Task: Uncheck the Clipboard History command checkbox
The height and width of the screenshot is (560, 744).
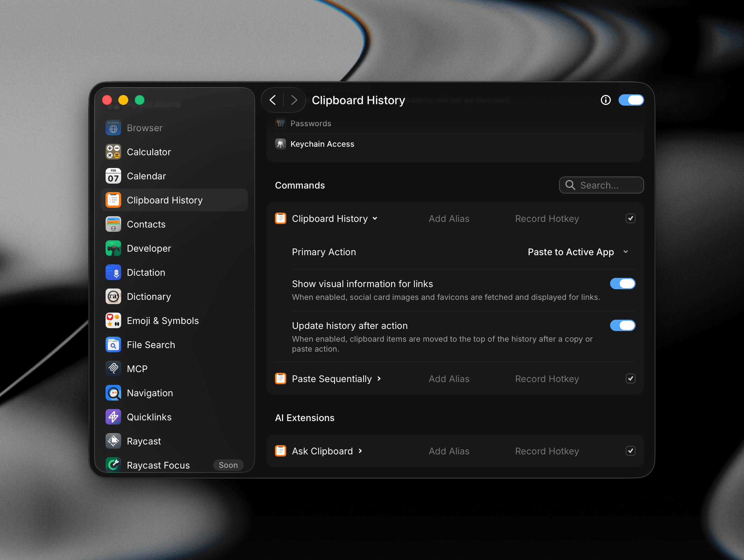Action: 631,219
